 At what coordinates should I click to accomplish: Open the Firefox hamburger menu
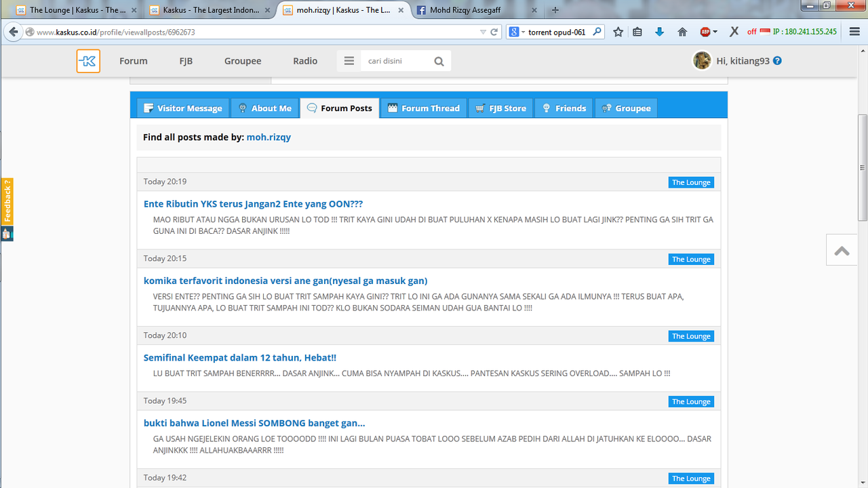(854, 32)
